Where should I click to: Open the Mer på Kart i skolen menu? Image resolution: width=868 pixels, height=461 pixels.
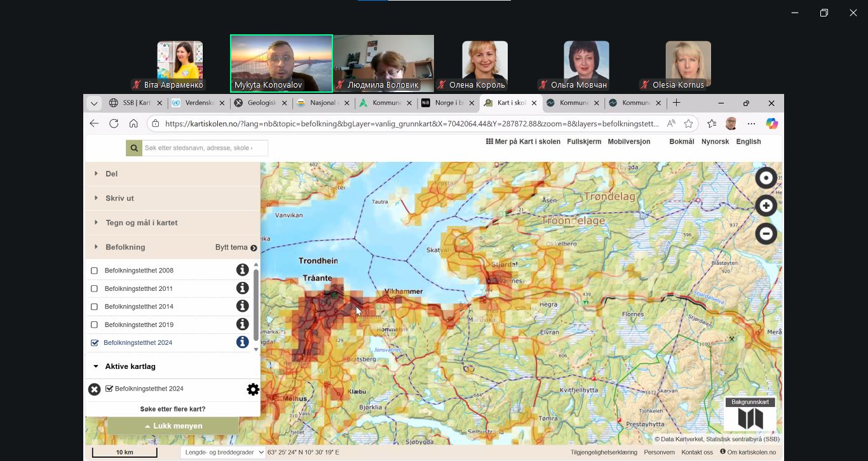point(523,142)
